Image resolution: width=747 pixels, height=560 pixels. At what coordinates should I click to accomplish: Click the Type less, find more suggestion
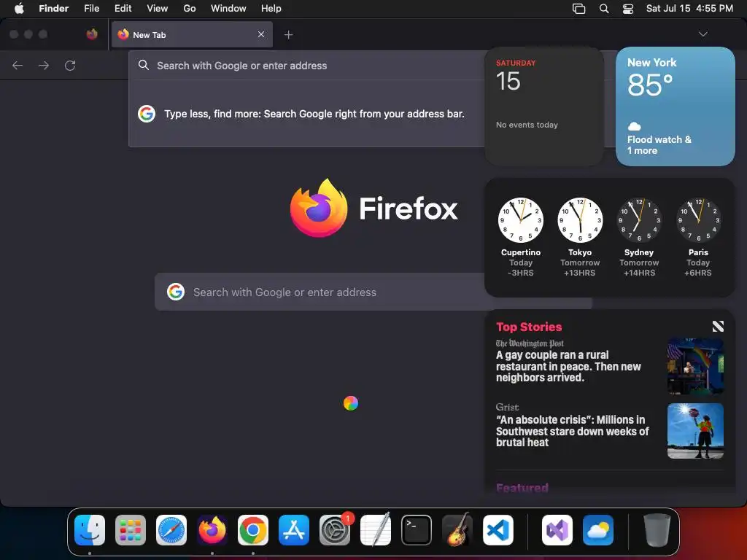click(307, 114)
